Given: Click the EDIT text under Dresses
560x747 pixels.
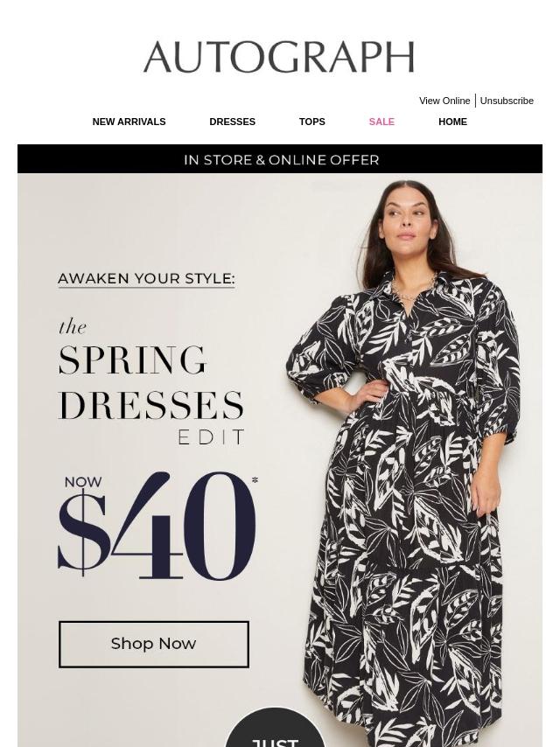Looking at the screenshot, I should 211,436.
